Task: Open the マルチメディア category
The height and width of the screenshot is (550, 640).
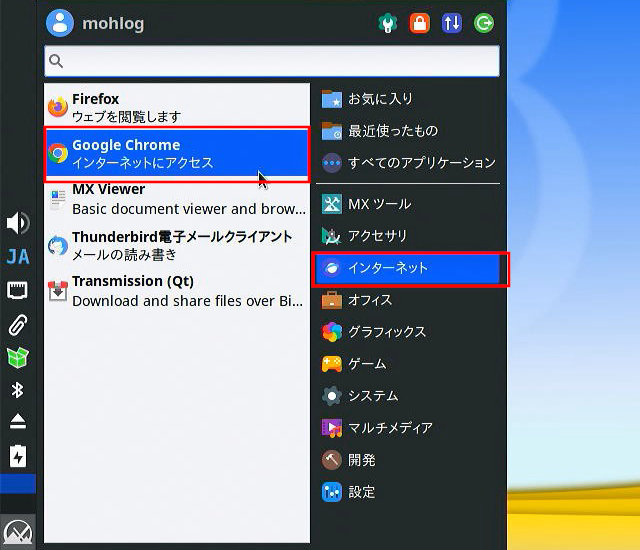Action: 408,428
